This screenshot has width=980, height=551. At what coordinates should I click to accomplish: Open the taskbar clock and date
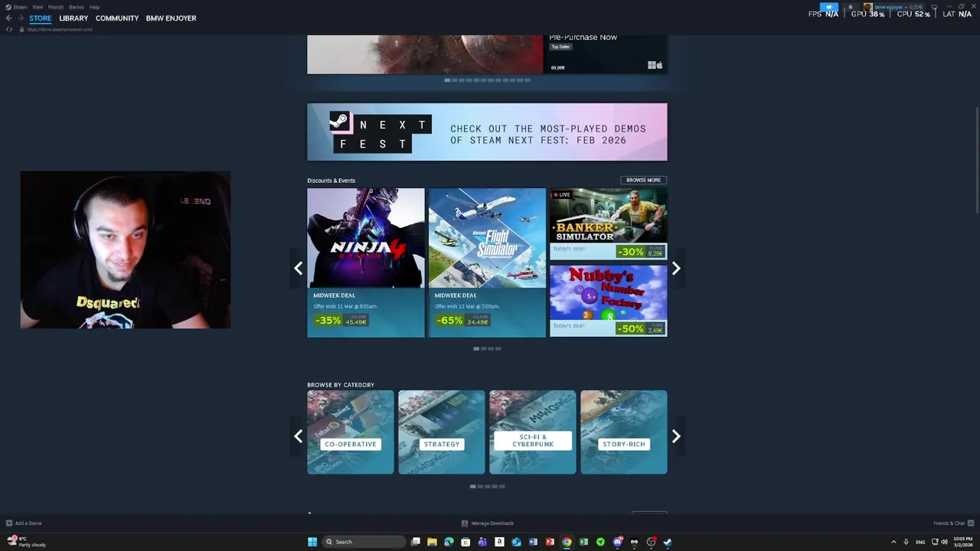click(x=962, y=542)
